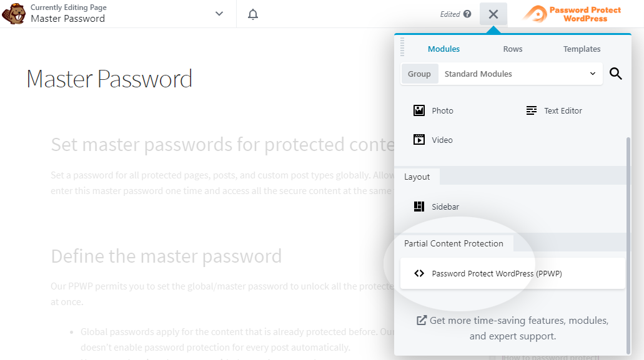This screenshot has width=644, height=360.
Task: Click 'Currently Editing Page' title text
Action: tap(69, 7)
